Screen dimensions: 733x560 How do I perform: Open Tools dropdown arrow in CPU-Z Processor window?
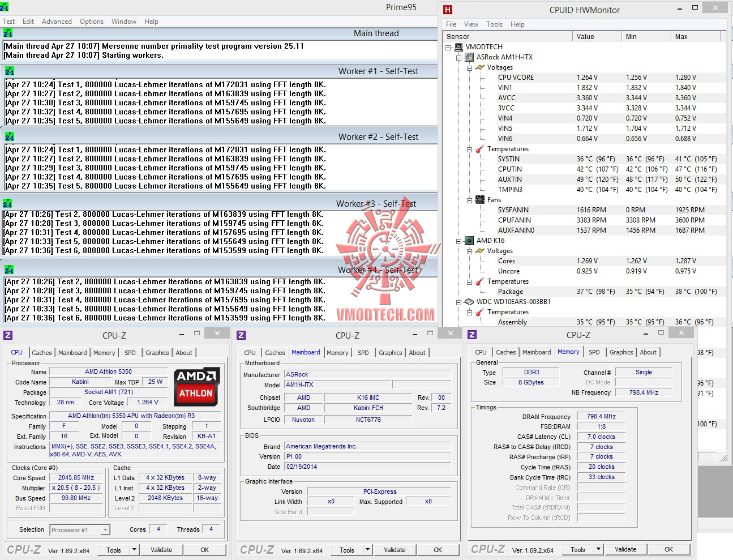coord(134,549)
